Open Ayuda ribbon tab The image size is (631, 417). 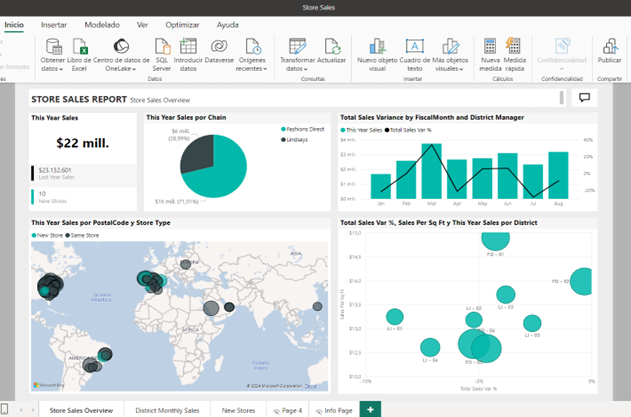[228, 25]
